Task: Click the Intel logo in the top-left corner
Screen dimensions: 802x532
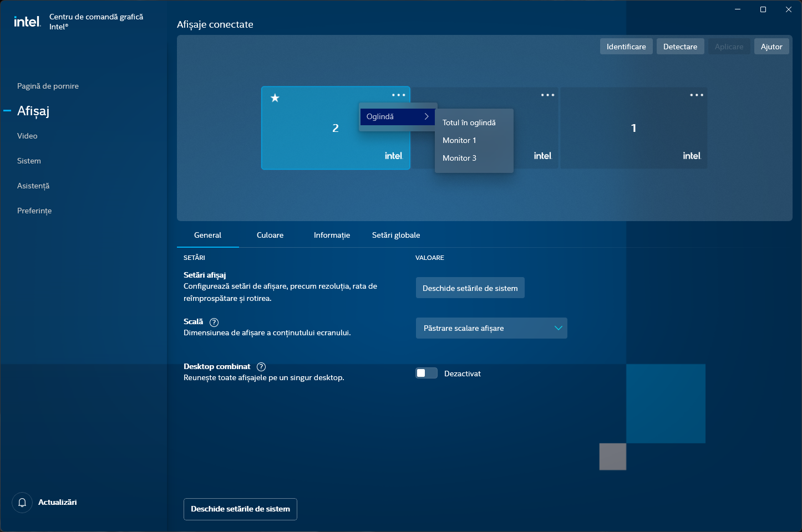Action: [27, 21]
